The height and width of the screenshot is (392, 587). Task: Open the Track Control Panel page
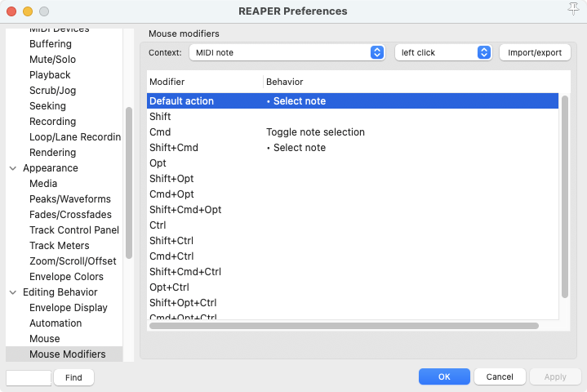coord(73,230)
